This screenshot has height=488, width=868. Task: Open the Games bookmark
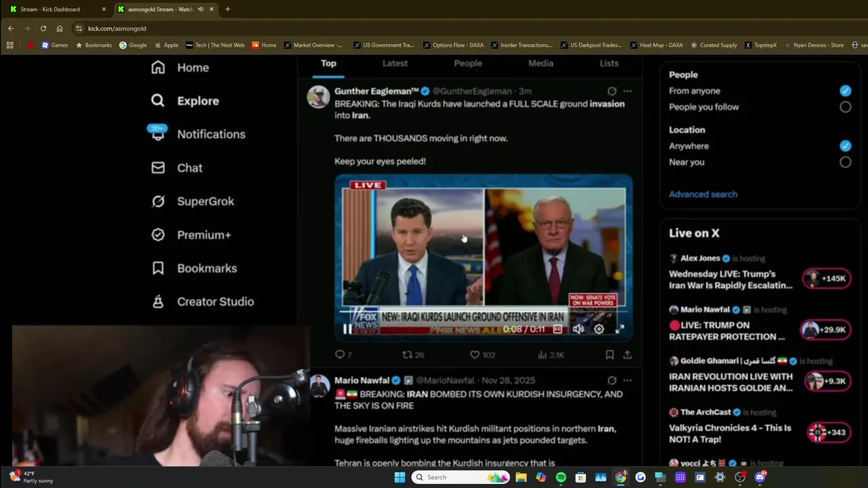tap(54, 45)
